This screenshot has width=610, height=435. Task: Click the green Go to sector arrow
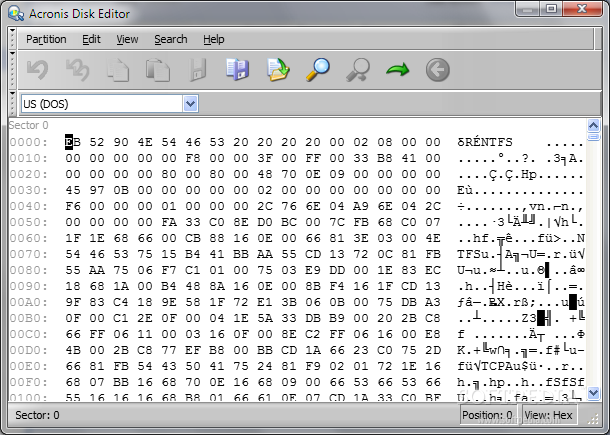click(x=398, y=70)
